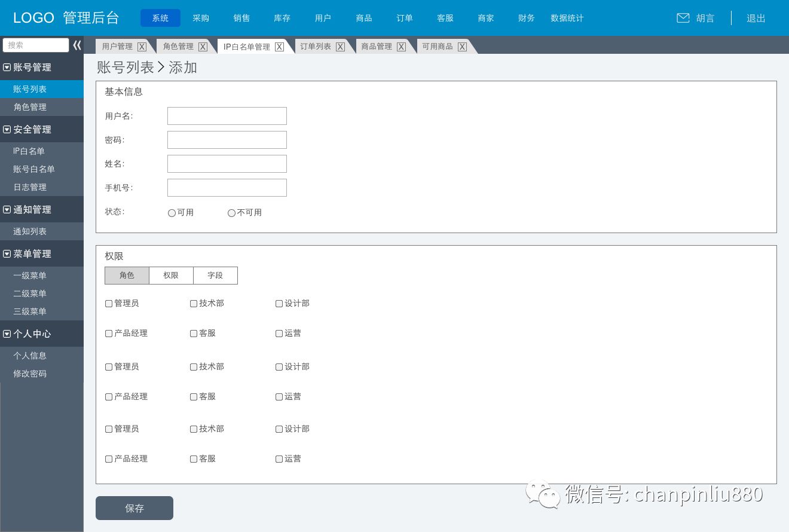The image size is (789, 532).
Task: Open the 数据统计 top navigation item
Action: [567, 18]
